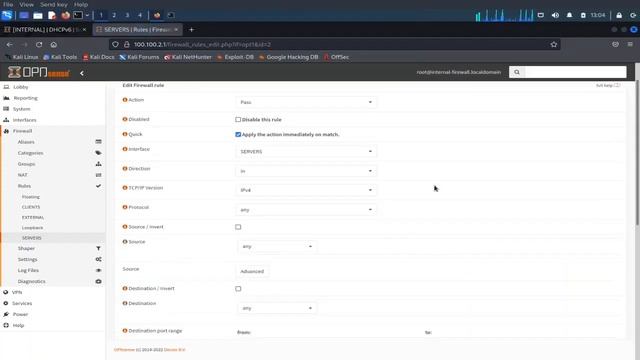Open the Protocol dropdown set to any
The height and width of the screenshot is (360, 640).
(x=306, y=210)
